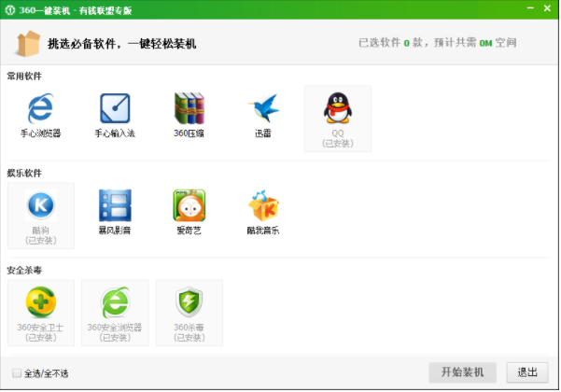Click the 安全杀毒 section heading
This screenshot has width=561, height=392.
coord(24,270)
